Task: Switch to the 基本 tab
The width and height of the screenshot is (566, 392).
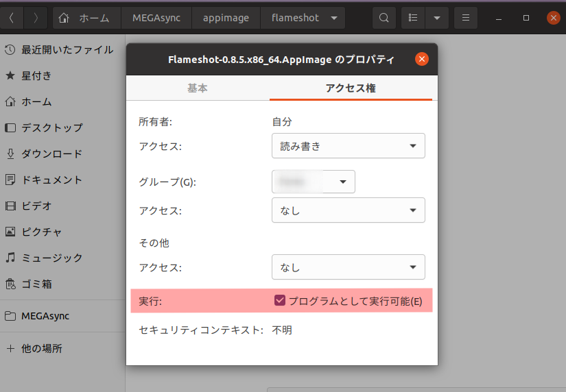Action: [x=198, y=88]
